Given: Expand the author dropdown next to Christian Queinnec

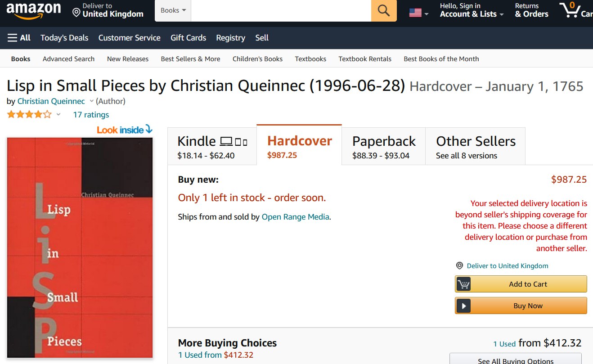Looking at the screenshot, I should tap(92, 101).
